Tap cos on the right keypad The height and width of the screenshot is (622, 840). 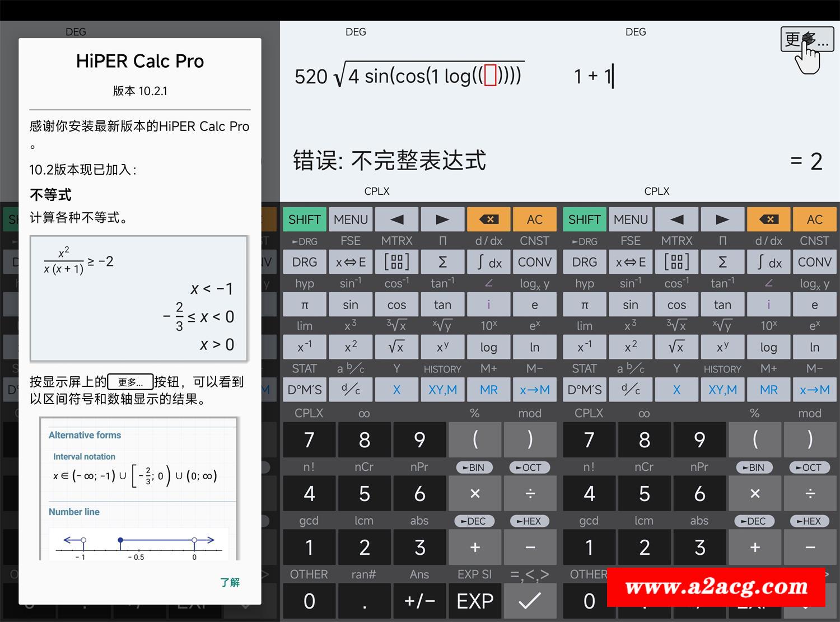point(676,305)
